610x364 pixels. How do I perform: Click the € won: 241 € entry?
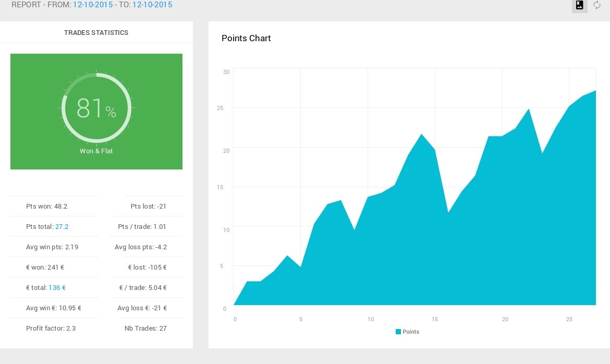pyautogui.click(x=45, y=268)
